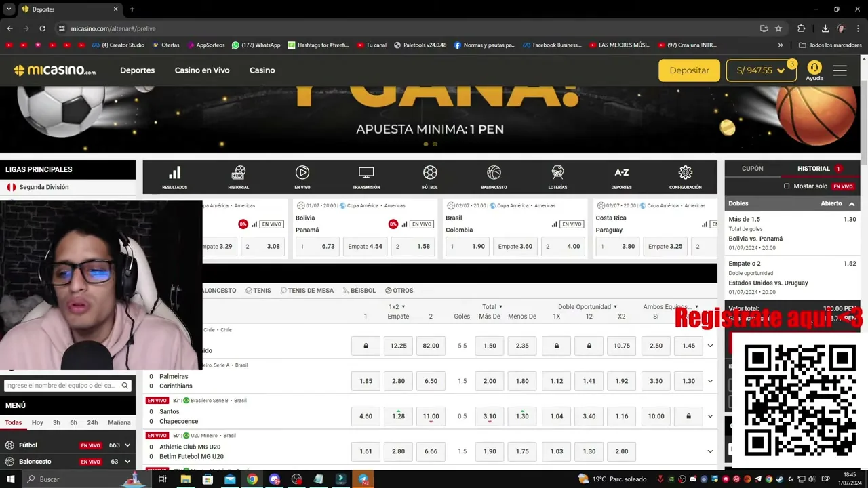Expand the Palmeiras vs Corinthians row
This screenshot has height=488, width=868.
710,381
